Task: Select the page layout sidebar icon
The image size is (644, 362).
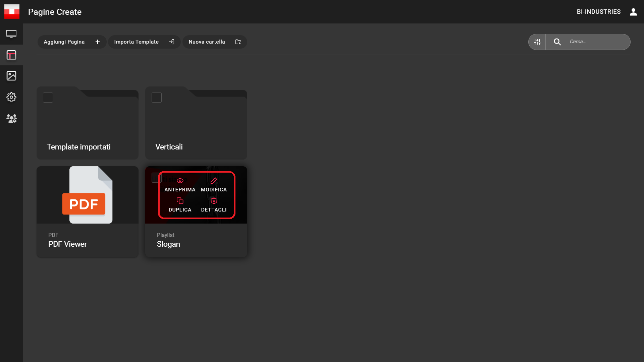Action: point(11,55)
